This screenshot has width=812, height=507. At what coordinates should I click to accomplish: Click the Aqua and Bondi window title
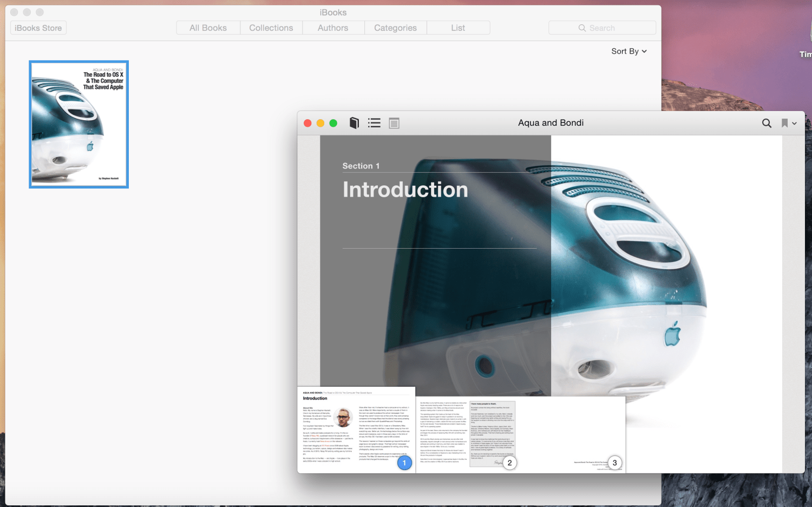click(551, 123)
